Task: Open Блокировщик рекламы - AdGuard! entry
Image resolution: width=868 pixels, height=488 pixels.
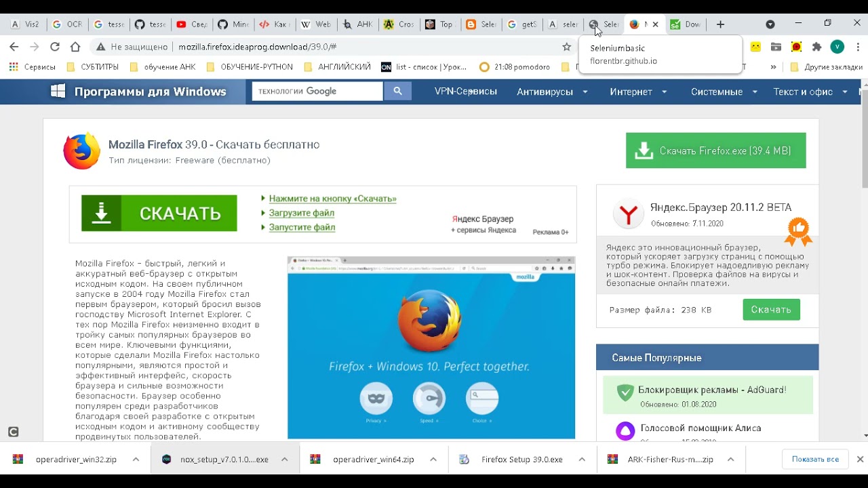Action: 712,390
